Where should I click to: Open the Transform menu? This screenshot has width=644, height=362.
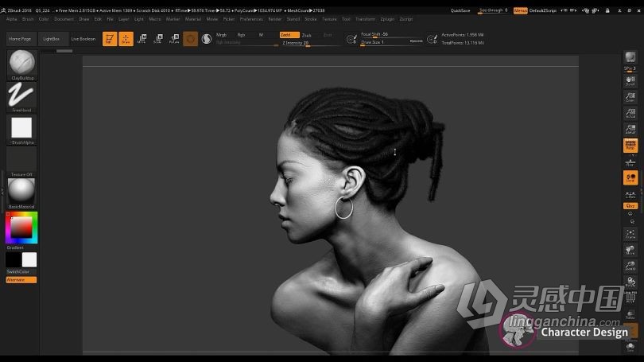tap(365, 19)
